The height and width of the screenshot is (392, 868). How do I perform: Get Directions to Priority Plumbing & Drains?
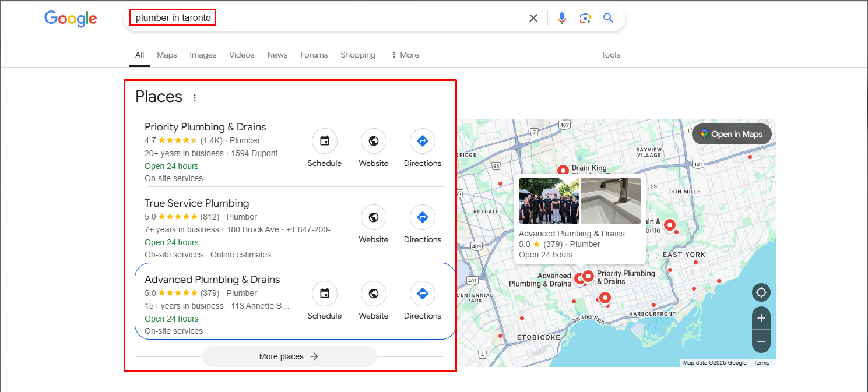click(x=423, y=141)
